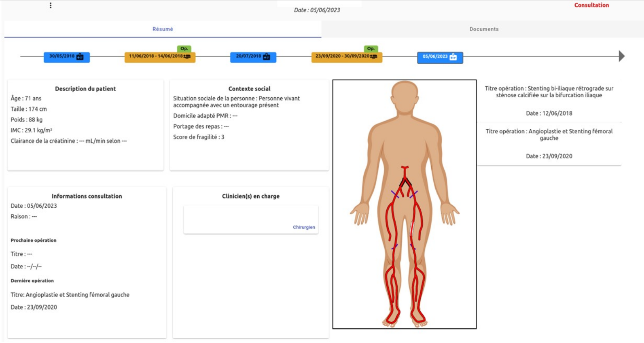Click the 'Date : --/--/--' next operation line
This screenshot has height=343, width=644.
coord(26,267)
